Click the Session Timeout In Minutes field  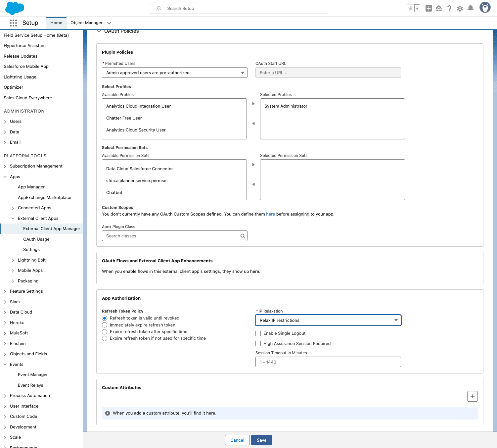pyautogui.click(x=328, y=362)
